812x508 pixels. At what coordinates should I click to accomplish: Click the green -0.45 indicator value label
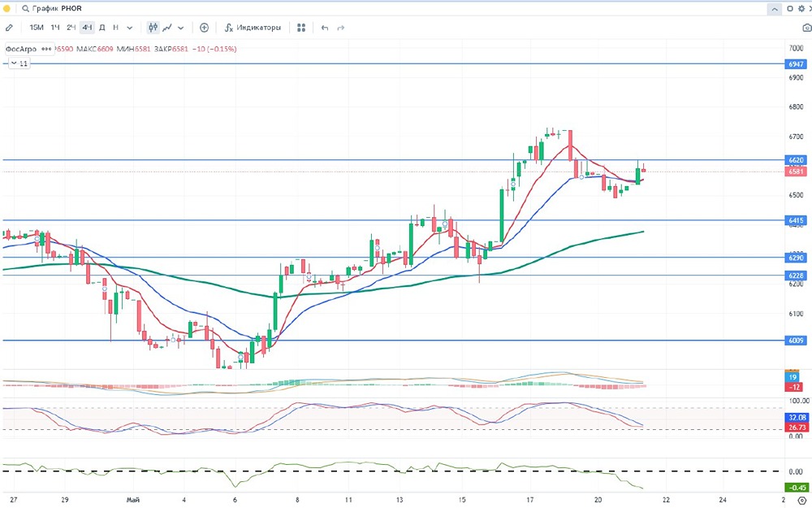[796, 488]
